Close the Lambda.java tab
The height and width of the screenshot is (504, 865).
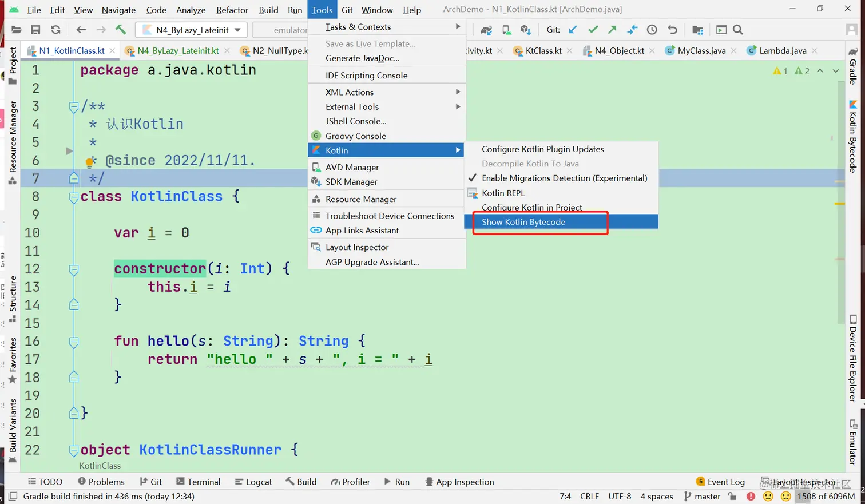click(815, 51)
